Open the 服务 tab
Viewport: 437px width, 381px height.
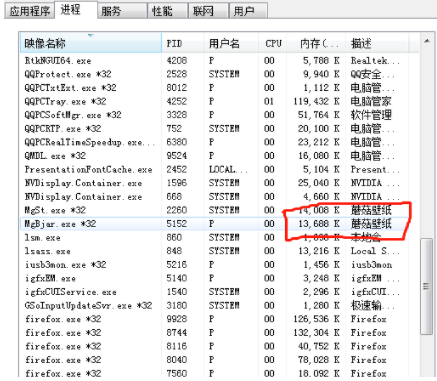point(122,11)
